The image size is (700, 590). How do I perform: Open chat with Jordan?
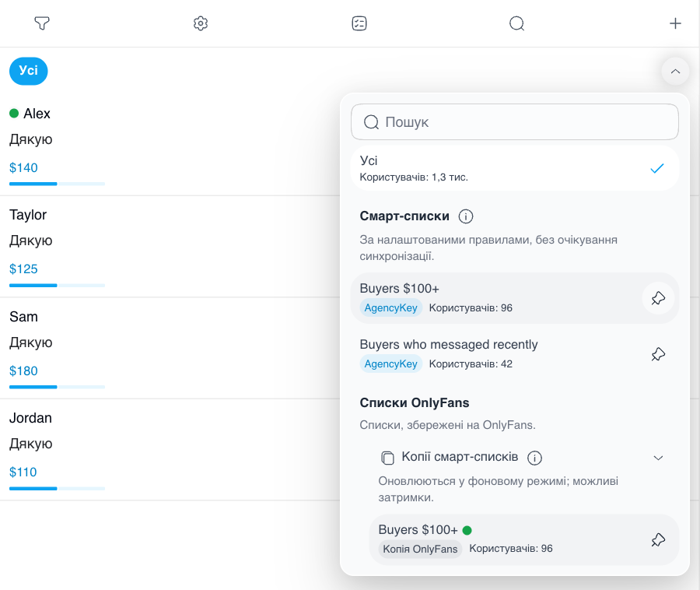click(170, 449)
